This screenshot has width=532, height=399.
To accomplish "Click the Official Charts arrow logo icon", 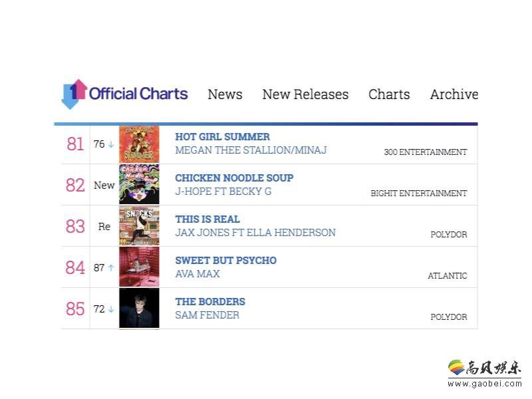I will pyautogui.click(x=74, y=94).
